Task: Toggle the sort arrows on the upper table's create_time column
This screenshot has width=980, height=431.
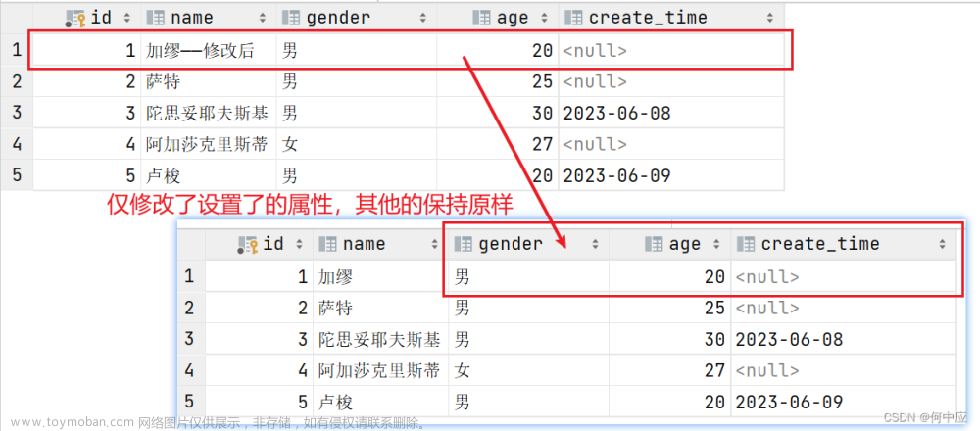Action: coord(770,18)
